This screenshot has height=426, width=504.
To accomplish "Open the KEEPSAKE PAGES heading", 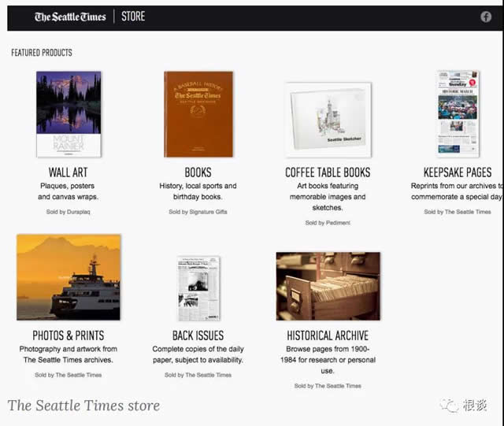I will coord(458,172).
